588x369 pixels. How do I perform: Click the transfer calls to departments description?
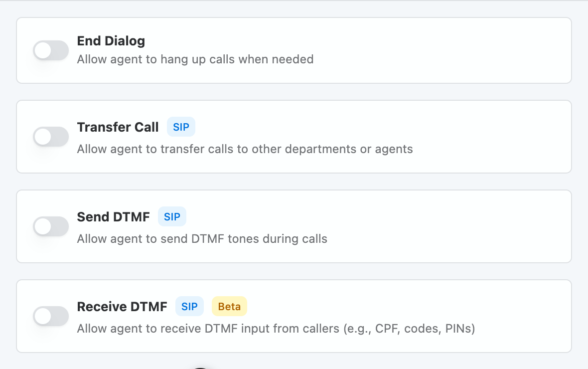[x=244, y=149]
